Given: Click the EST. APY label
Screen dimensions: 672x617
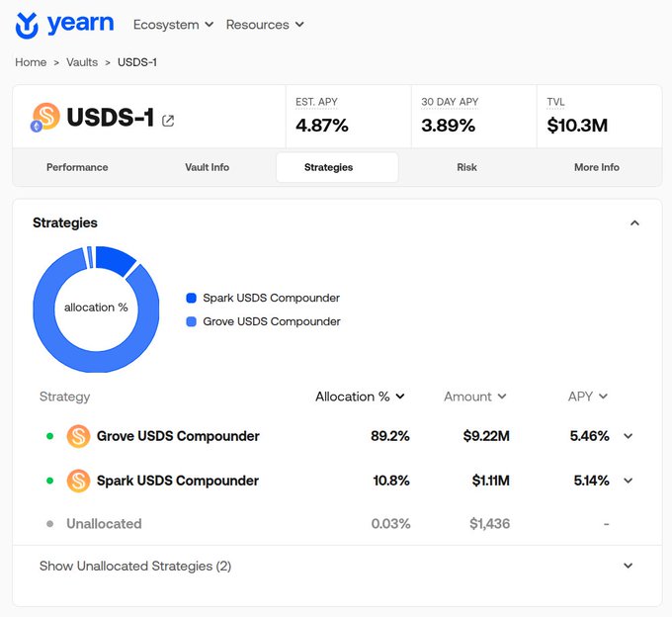Looking at the screenshot, I should click(316, 102).
